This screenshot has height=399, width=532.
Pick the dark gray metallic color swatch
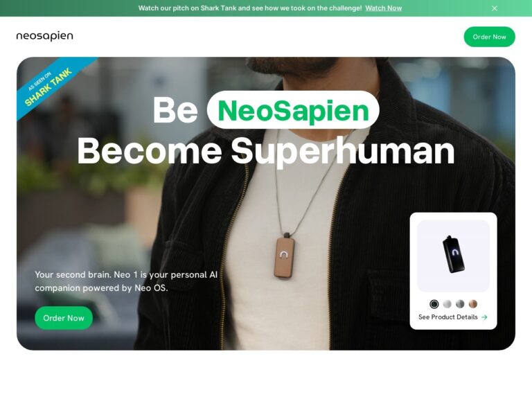tap(460, 304)
